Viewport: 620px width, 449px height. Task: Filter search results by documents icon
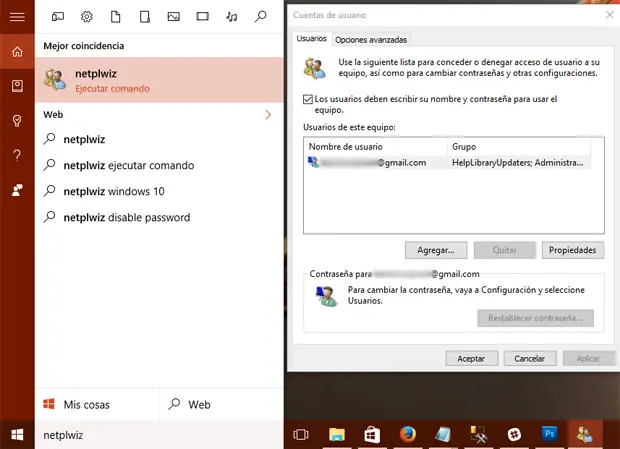(115, 17)
